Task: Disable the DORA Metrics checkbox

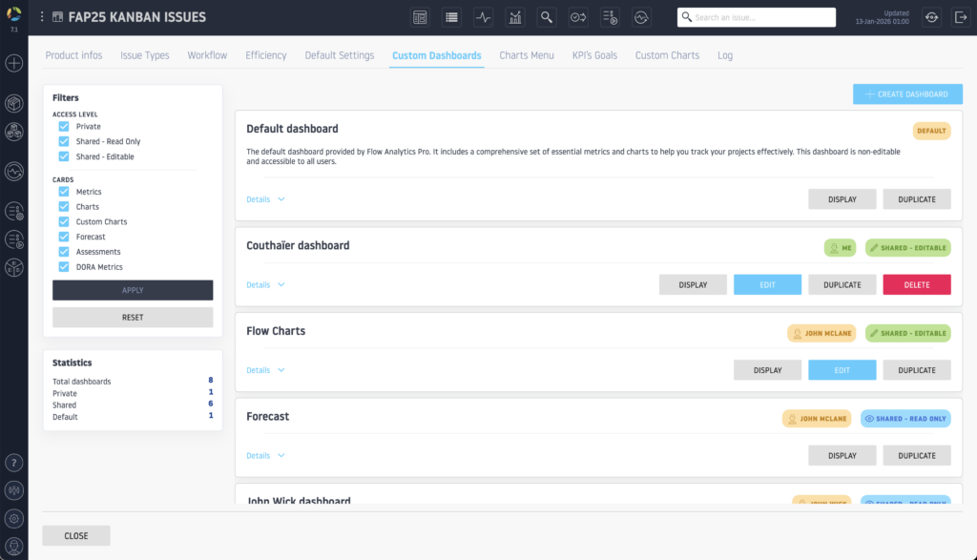Action: point(64,267)
